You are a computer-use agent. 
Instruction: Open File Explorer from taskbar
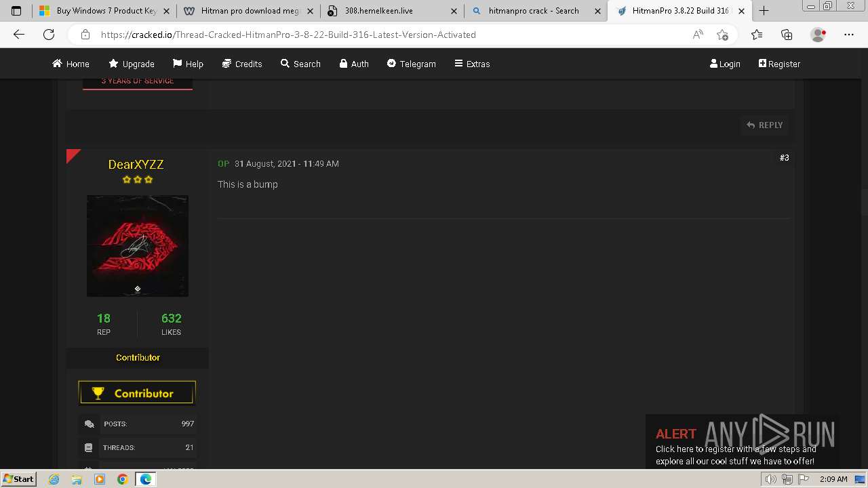click(x=77, y=479)
